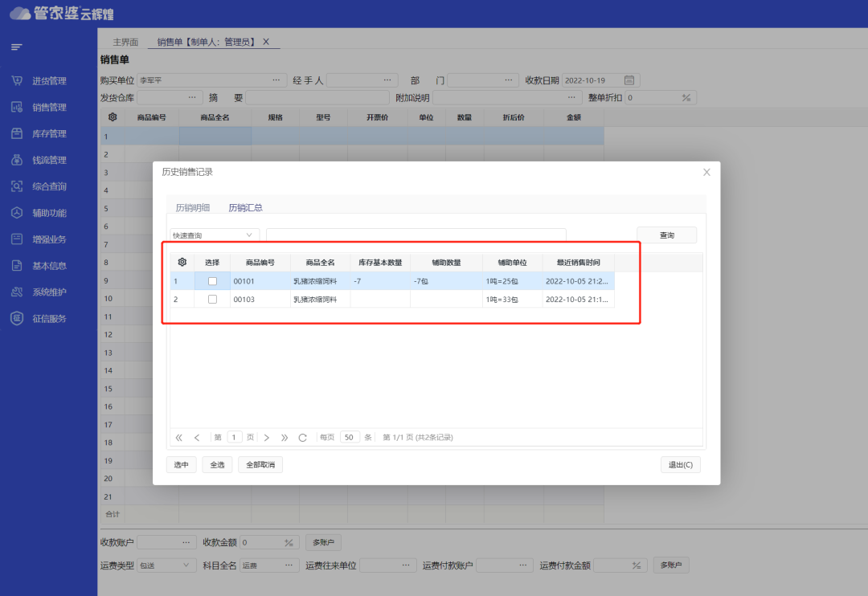
Task: Open 进货管理 shopping cart sidebar icon
Action: (x=17, y=80)
